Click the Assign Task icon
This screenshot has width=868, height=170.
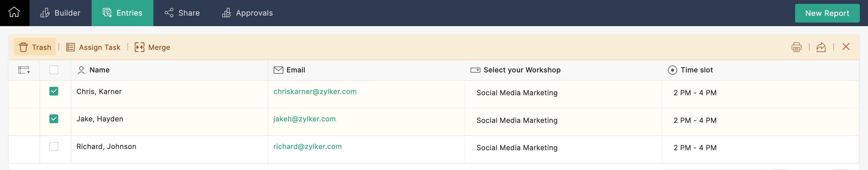point(71,47)
